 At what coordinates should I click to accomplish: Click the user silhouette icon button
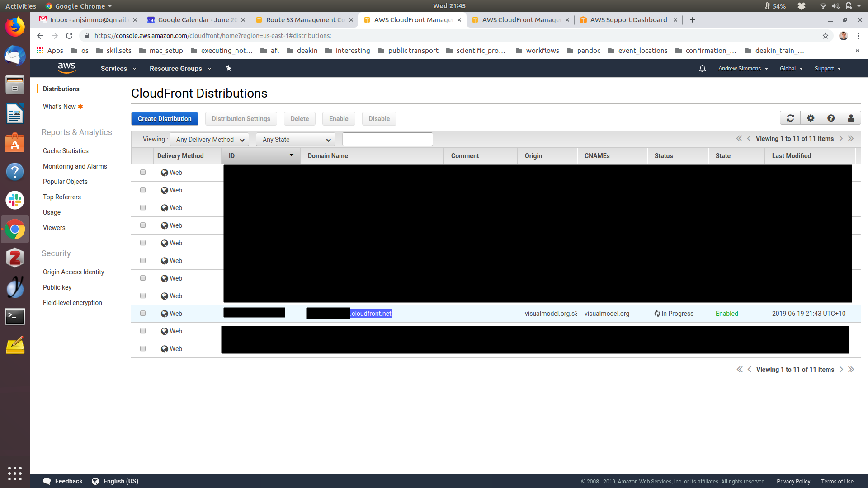click(851, 118)
